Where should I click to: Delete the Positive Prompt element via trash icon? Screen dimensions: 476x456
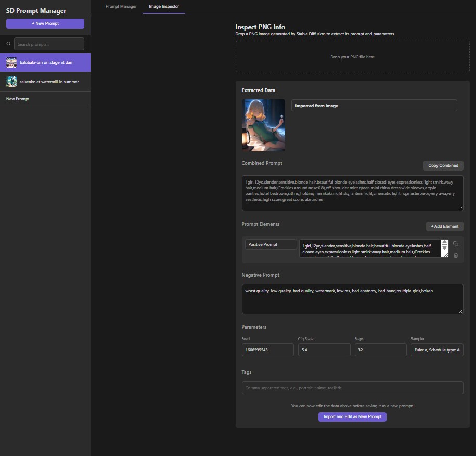tap(456, 255)
